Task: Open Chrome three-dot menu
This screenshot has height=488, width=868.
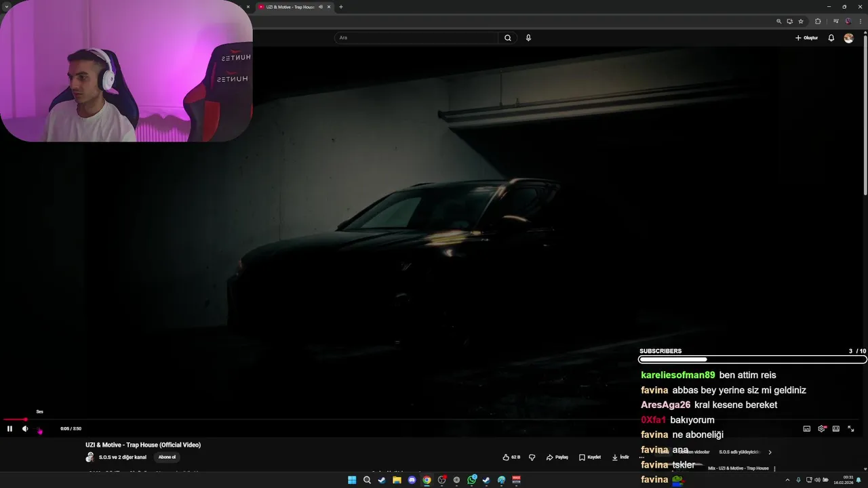Action: click(x=859, y=21)
